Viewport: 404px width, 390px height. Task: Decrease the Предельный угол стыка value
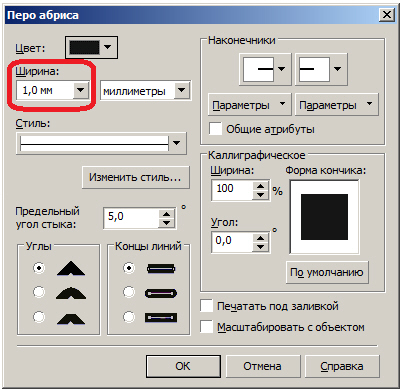point(167,223)
